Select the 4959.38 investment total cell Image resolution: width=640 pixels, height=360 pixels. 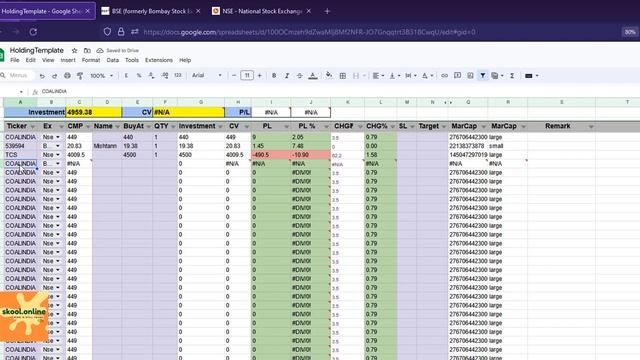coord(93,112)
